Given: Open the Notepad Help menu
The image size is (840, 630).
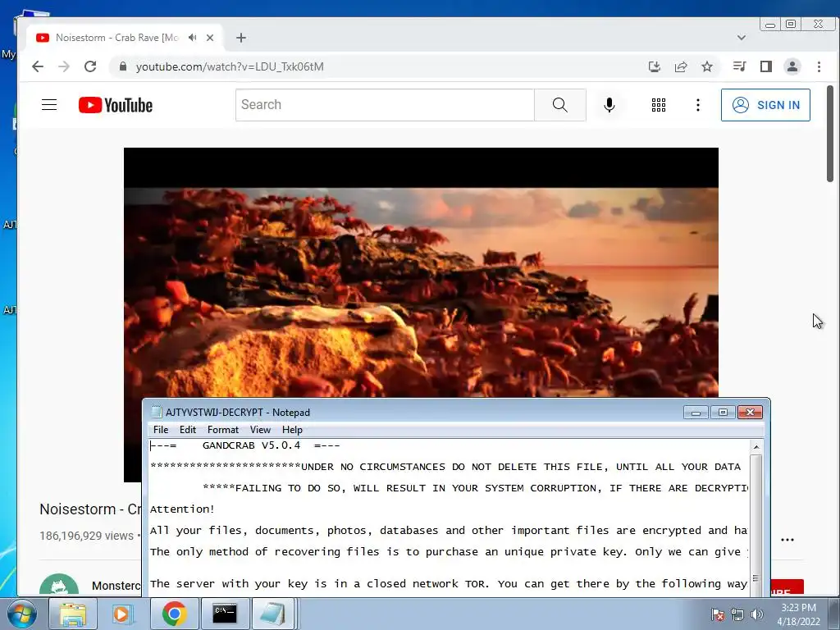Looking at the screenshot, I should coord(292,430).
